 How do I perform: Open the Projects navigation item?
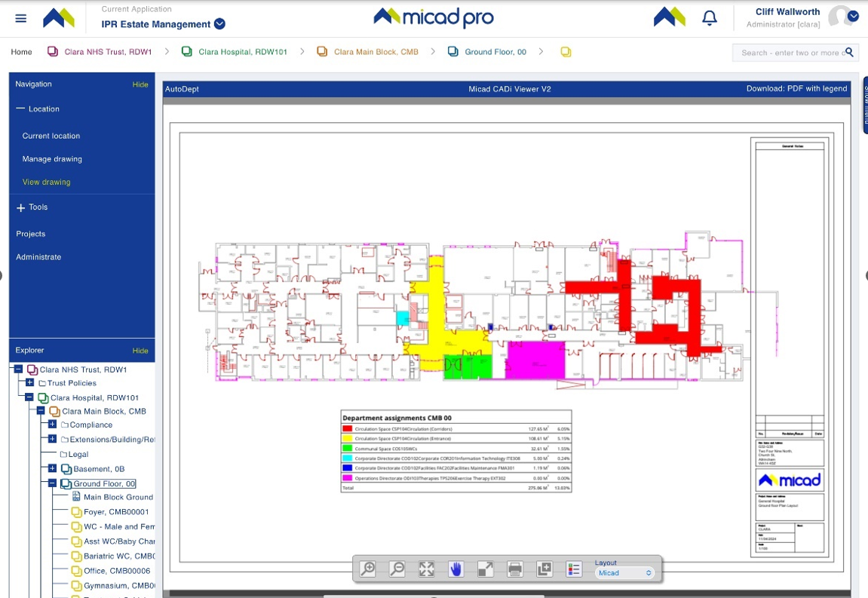(31, 234)
